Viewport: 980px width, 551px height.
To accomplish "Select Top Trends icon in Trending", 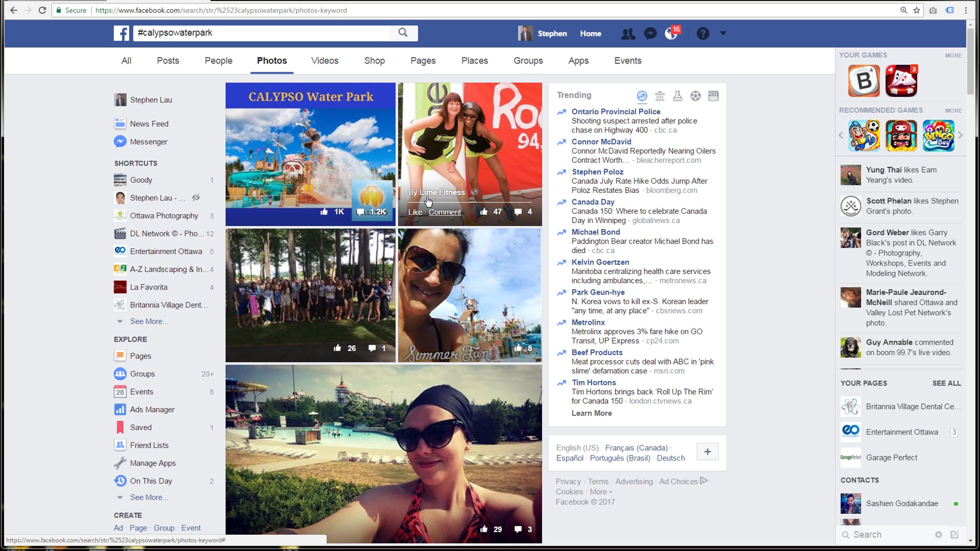I will coord(642,96).
